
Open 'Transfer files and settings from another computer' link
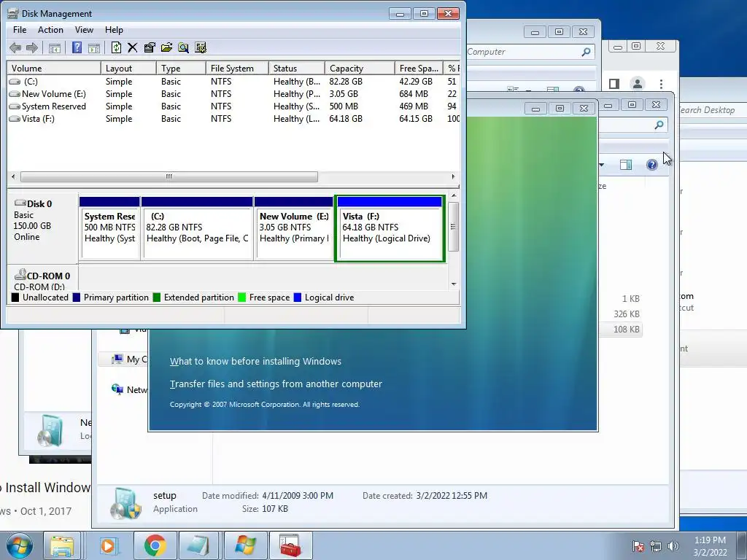[276, 384]
